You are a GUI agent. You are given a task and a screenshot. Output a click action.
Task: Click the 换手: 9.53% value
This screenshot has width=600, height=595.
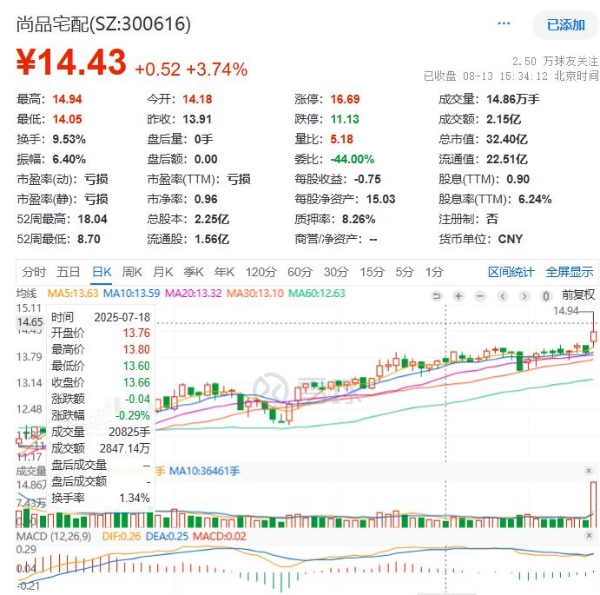click(69, 139)
